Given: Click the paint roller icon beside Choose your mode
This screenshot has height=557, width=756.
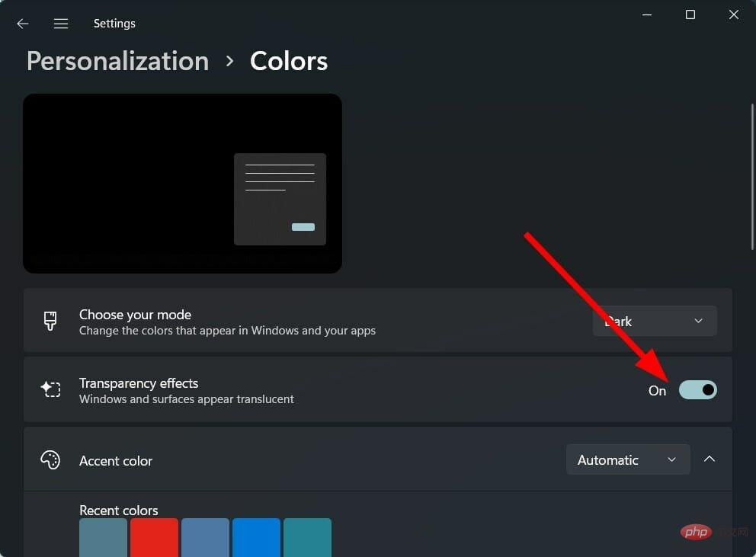Looking at the screenshot, I should coord(50,321).
